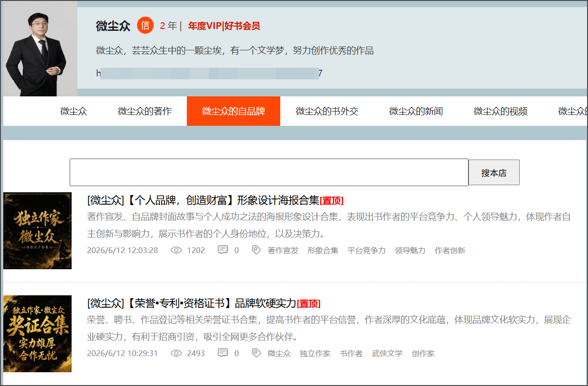Click the date 2026/6/12 10:29:31
Image resolution: width=588 pixels, height=386 pixels.
coord(122,353)
